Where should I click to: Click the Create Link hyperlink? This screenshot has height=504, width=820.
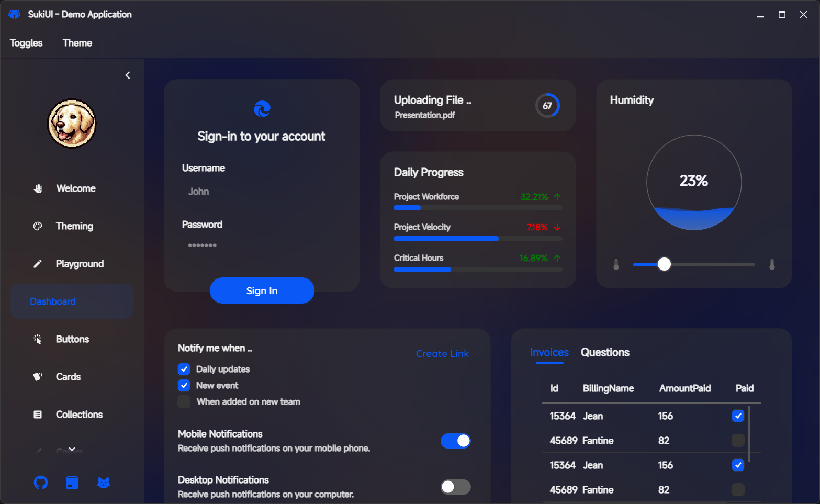point(442,354)
